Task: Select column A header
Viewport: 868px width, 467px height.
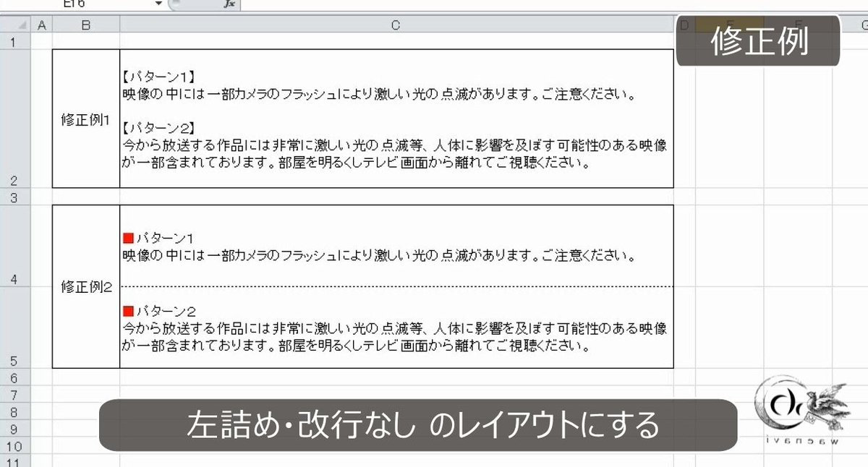Action: pos(42,24)
